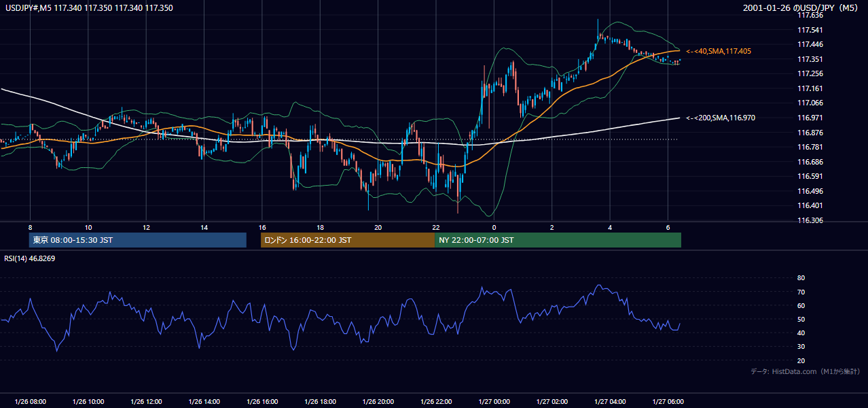Screen dimensions: 868x408
Task: Click price axis value 116.496
Action: tap(810, 191)
